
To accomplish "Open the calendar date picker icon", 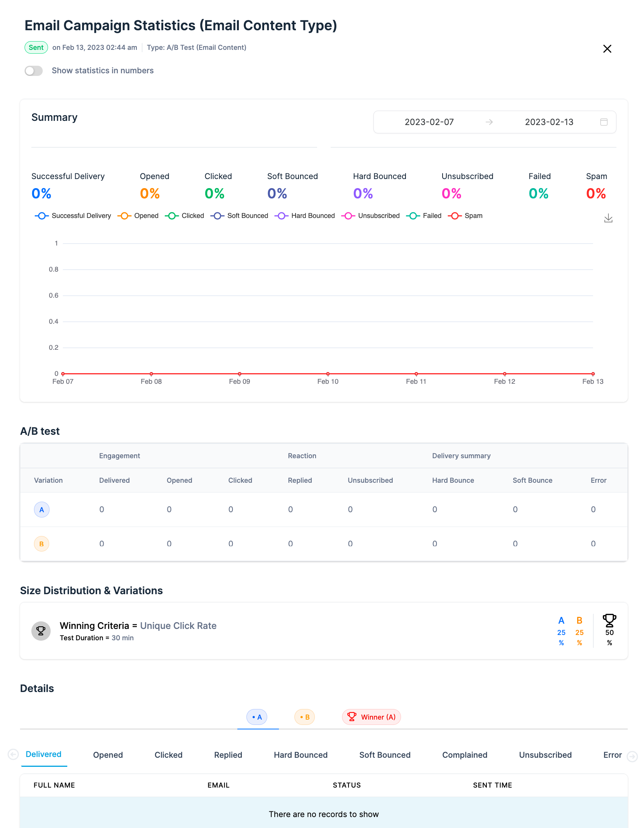I will [x=604, y=122].
